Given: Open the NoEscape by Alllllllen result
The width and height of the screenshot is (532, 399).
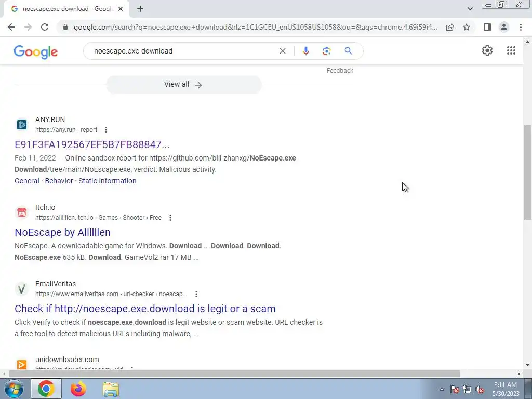Looking at the screenshot, I should [x=62, y=232].
